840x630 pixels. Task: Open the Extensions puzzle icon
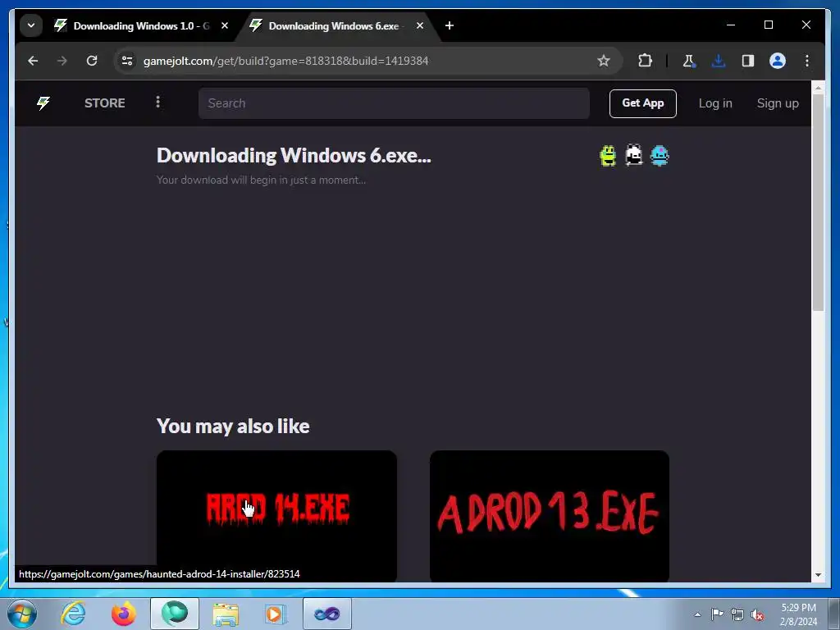point(645,61)
